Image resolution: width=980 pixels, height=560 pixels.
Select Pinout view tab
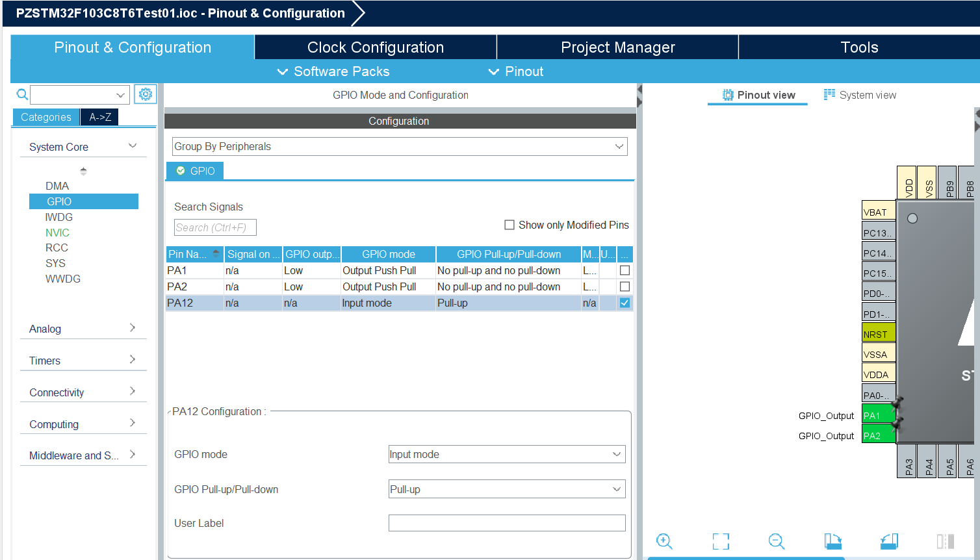pyautogui.click(x=758, y=95)
